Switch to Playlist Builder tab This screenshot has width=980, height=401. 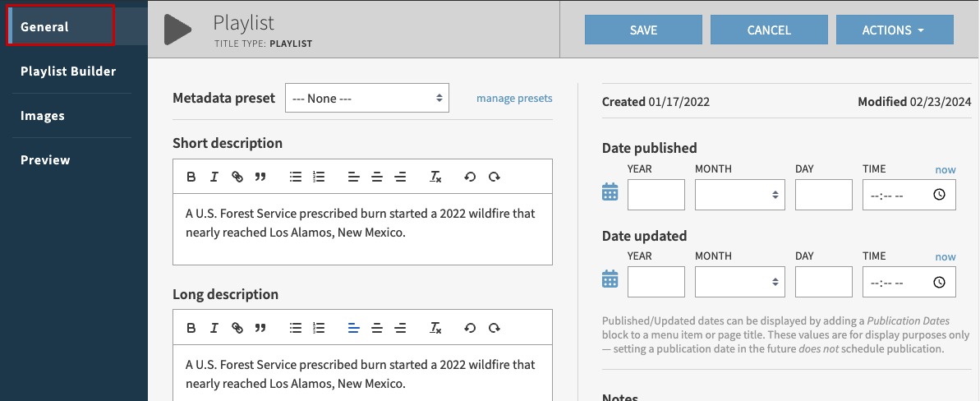click(68, 71)
